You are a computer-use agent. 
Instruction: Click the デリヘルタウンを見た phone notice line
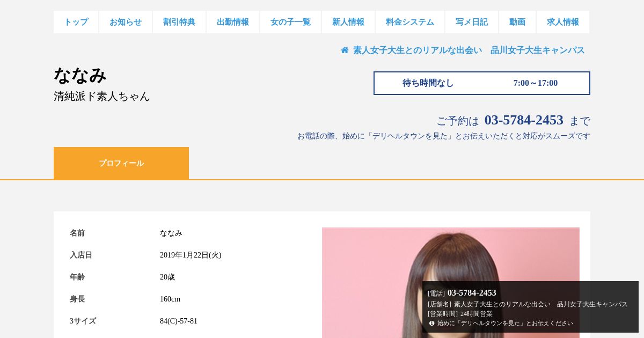point(444,136)
